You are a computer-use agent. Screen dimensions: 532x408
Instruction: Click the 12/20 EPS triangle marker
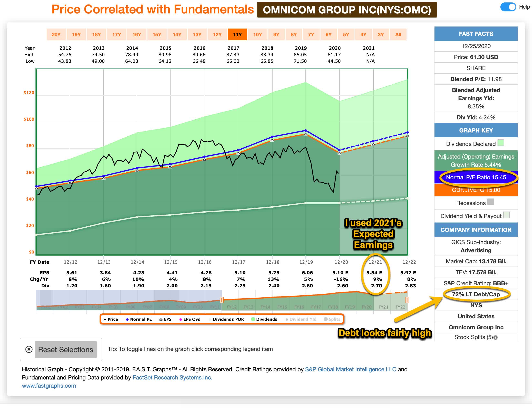[339, 153]
